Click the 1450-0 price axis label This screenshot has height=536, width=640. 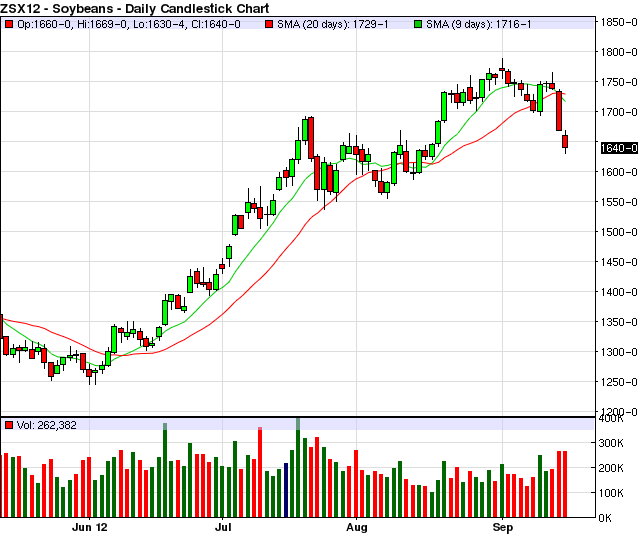tap(619, 262)
